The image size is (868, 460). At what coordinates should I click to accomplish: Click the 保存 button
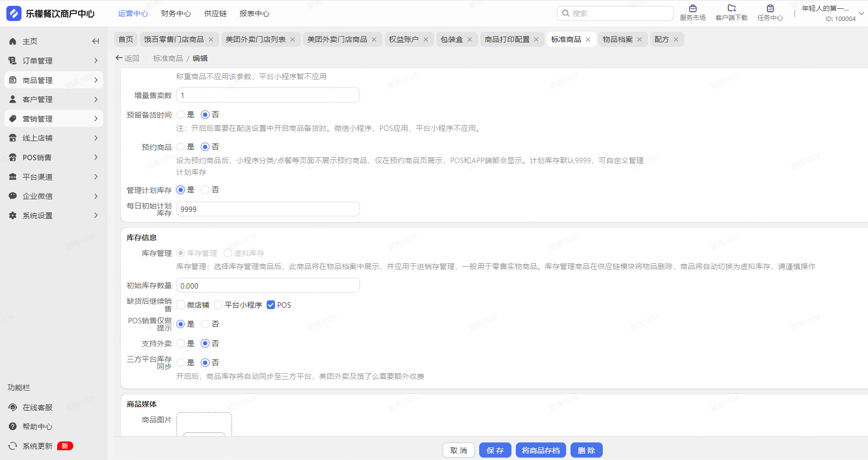pos(495,450)
